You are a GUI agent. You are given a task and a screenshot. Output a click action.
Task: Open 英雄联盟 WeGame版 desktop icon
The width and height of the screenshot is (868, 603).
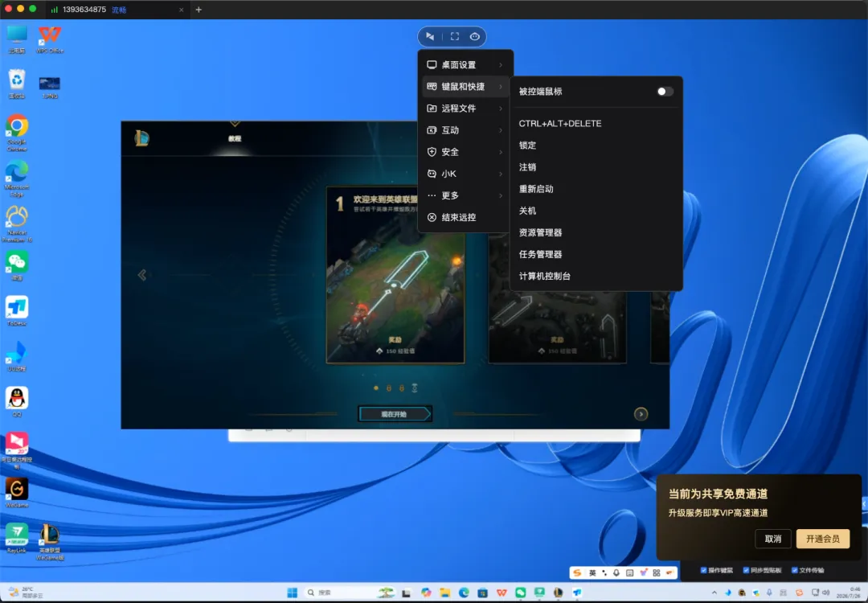50,542
